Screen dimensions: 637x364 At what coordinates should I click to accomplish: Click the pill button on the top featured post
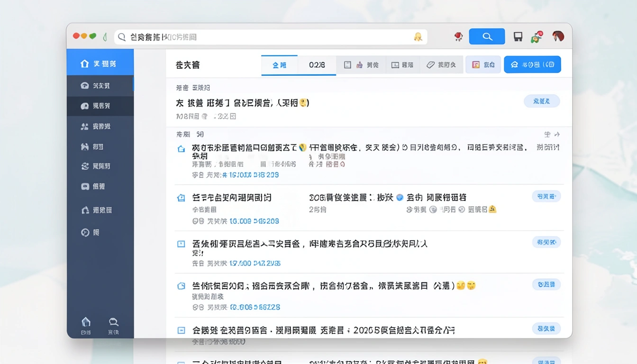(541, 101)
